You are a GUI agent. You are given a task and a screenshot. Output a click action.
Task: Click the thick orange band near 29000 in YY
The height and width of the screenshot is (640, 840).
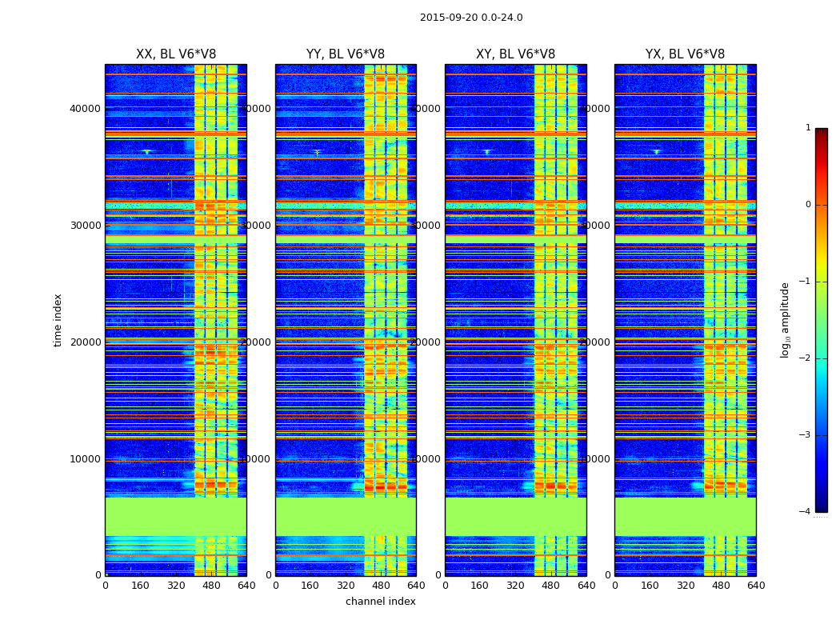tap(346, 238)
